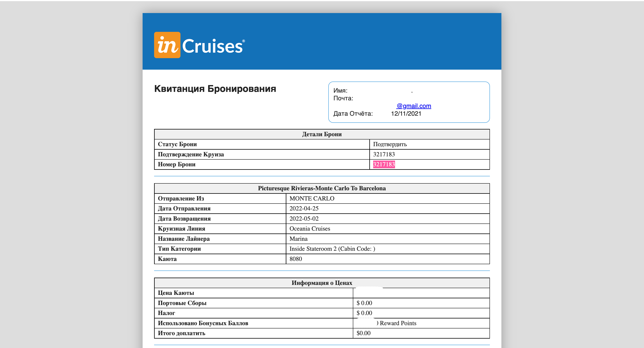Click the 'Подтвердить' booking status value
The width and height of the screenshot is (644, 348).
[390, 144]
